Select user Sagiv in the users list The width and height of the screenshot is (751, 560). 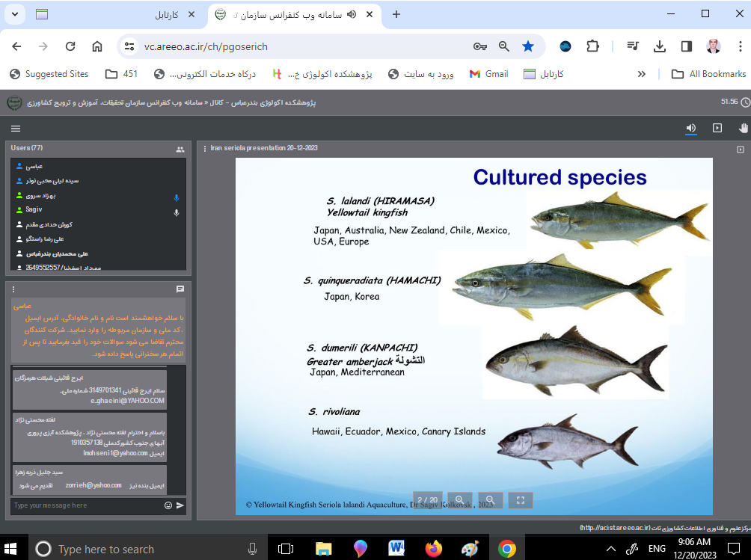click(x=34, y=210)
